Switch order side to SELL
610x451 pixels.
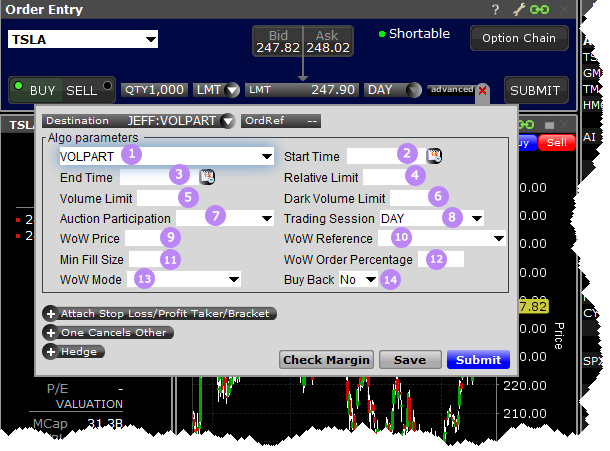82,90
